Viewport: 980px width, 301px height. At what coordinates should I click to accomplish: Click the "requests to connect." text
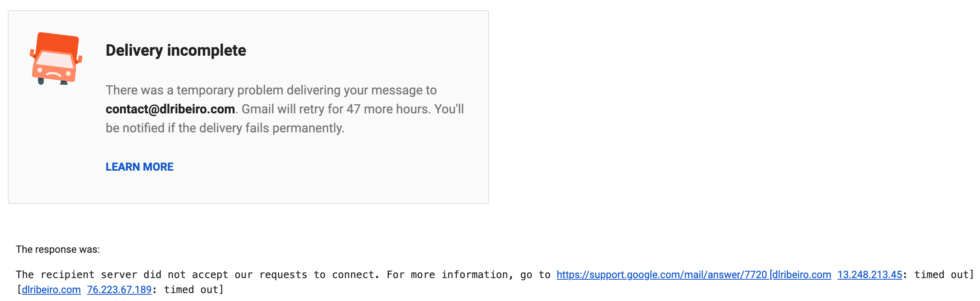pos(320,275)
